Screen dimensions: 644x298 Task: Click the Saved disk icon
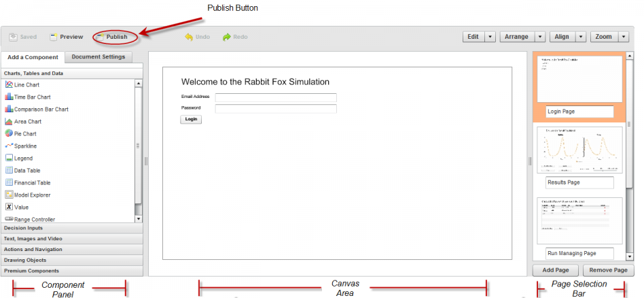13,37
